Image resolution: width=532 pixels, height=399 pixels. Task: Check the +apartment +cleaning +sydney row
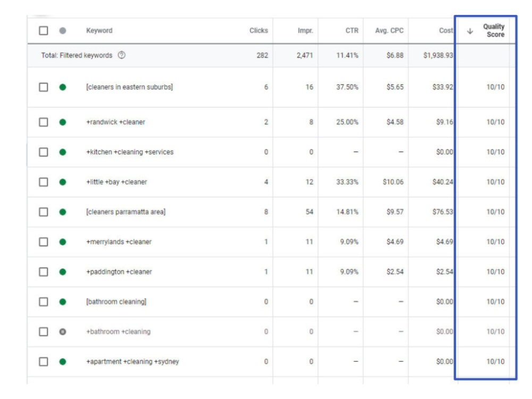point(44,362)
